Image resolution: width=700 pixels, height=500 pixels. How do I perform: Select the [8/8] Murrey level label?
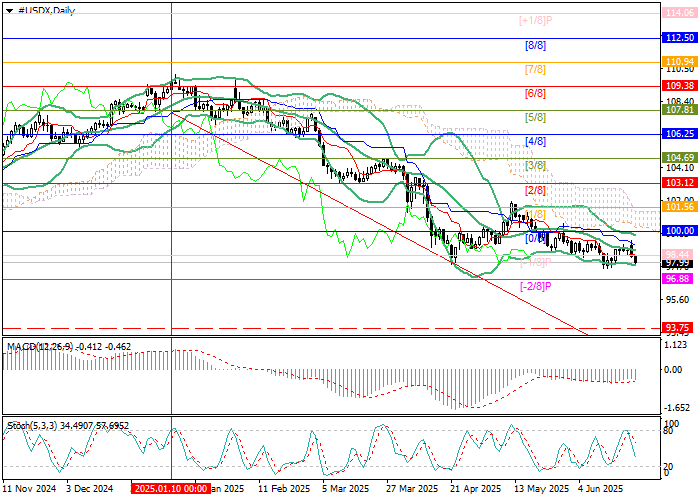point(535,46)
